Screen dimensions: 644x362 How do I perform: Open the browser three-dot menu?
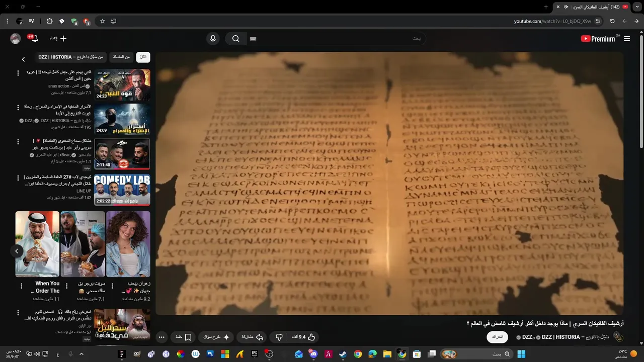[7, 21]
